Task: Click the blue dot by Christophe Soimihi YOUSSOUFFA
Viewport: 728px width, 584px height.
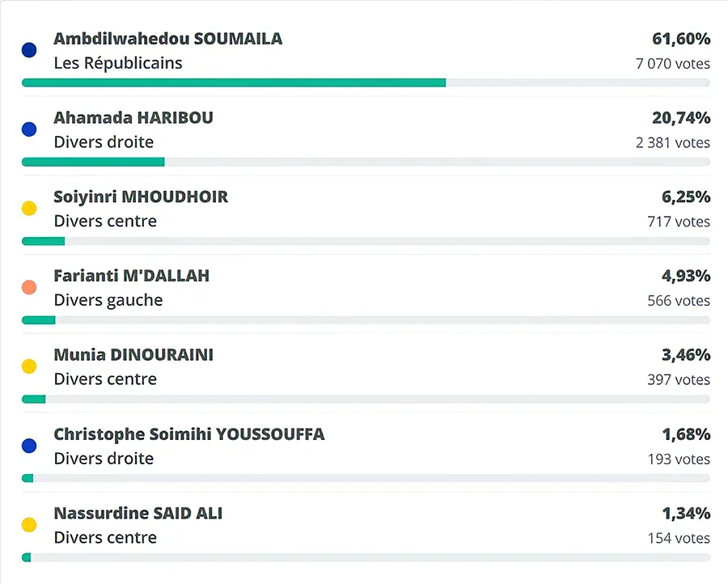Action: (x=29, y=446)
